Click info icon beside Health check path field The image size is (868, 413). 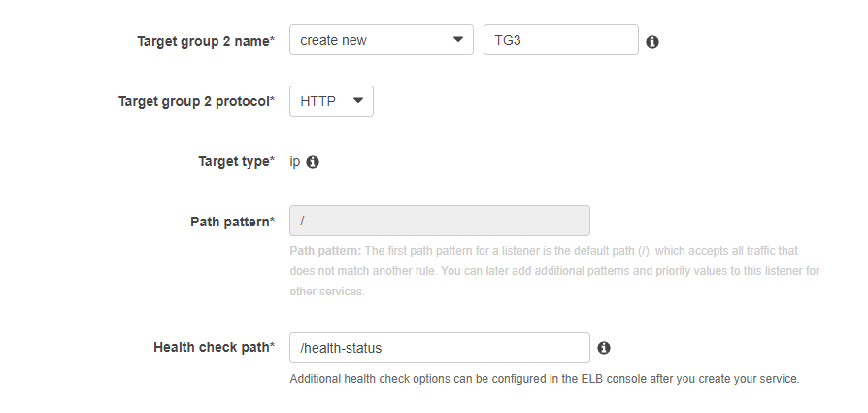(x=604, y=348)
